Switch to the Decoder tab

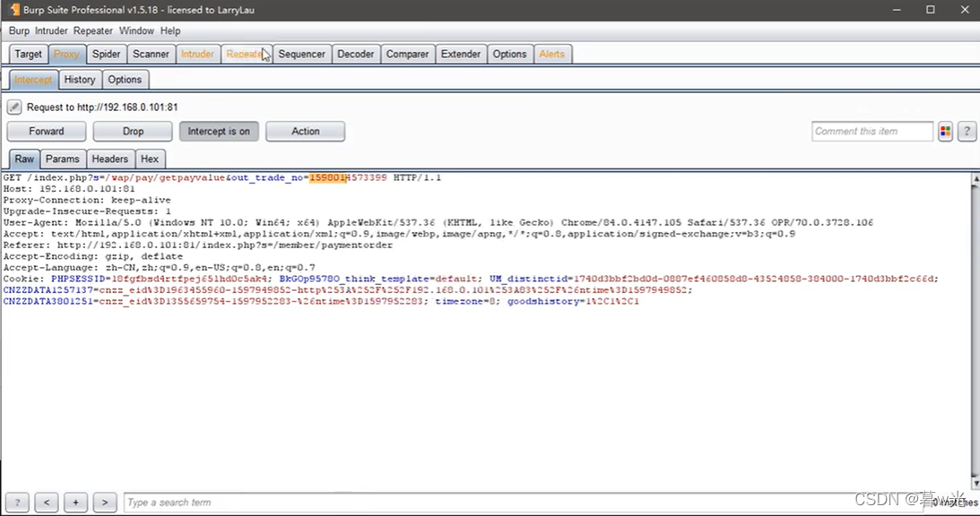(356, 55)
